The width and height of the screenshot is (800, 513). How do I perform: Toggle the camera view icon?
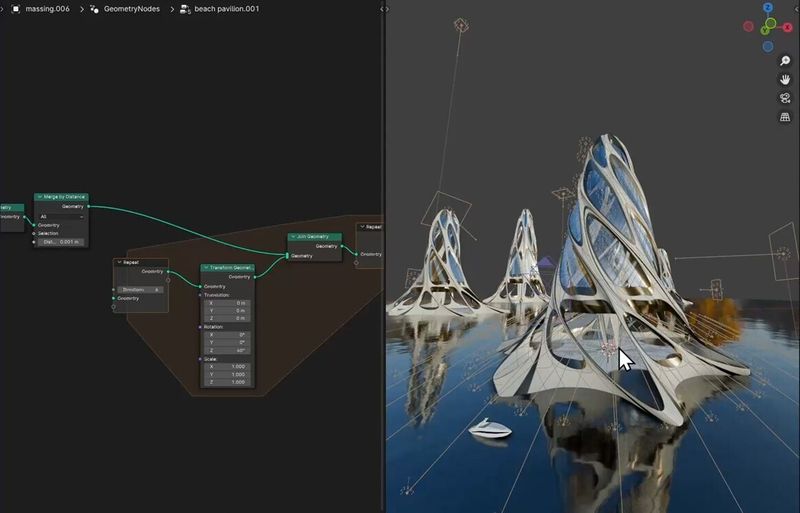[785, 98]
